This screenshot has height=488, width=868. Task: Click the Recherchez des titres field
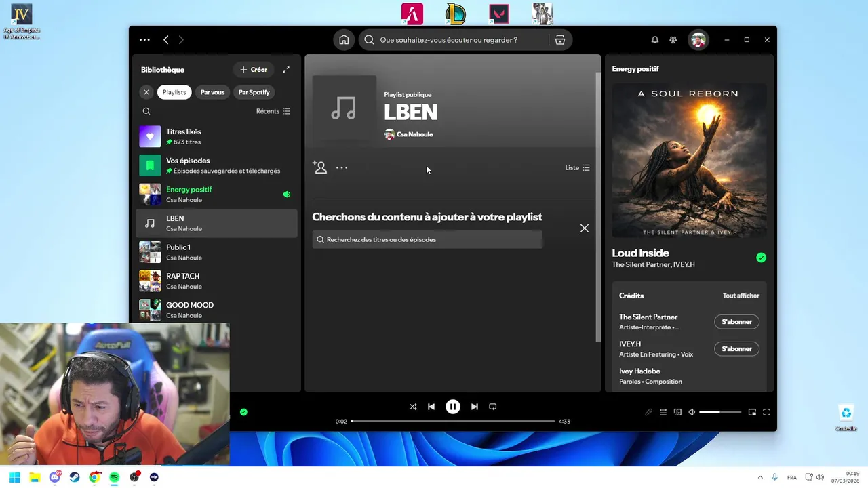[x=427, y=239]
